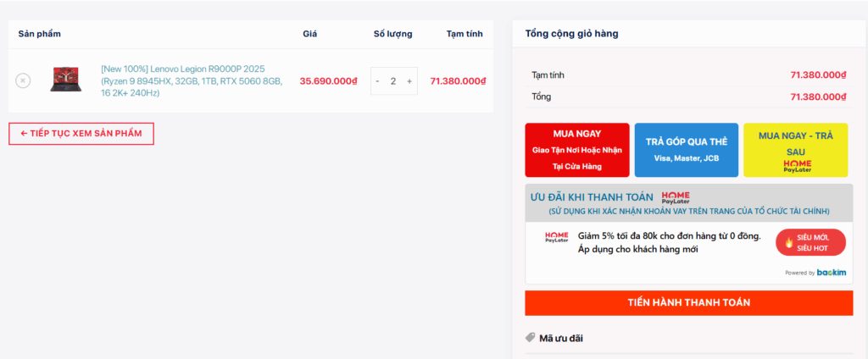Viewport: 868px width, 359px height.
Task: Click the Home PayLater logo in promo header
Action: [676, 197]
